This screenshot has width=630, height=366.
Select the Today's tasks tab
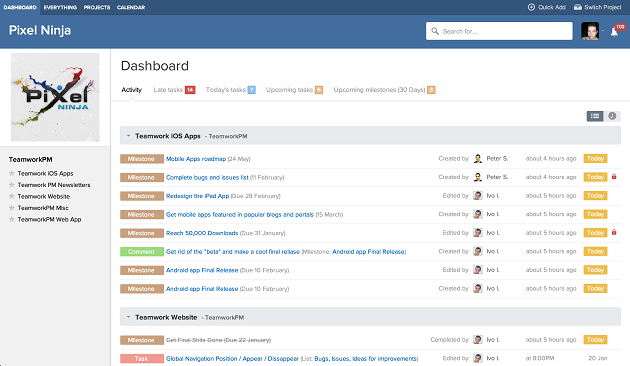click(231, 90)
